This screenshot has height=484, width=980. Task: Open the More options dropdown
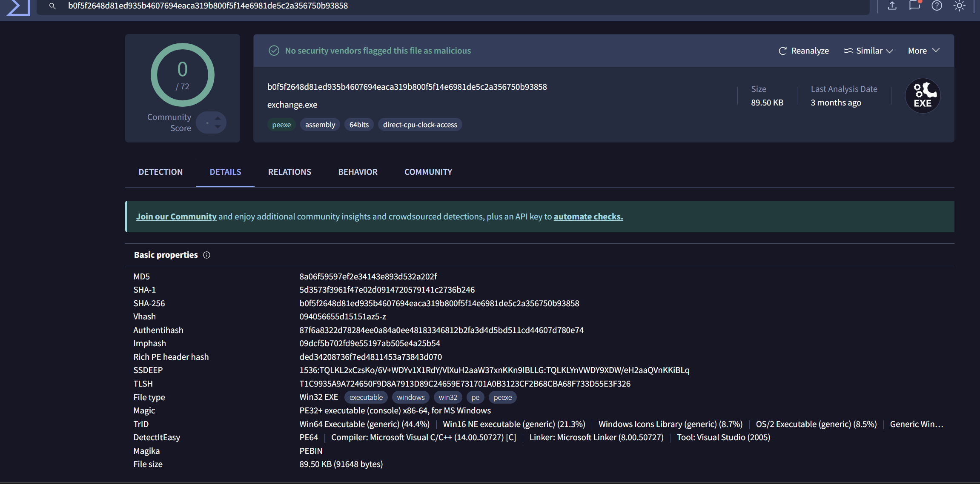coord(922,51)
